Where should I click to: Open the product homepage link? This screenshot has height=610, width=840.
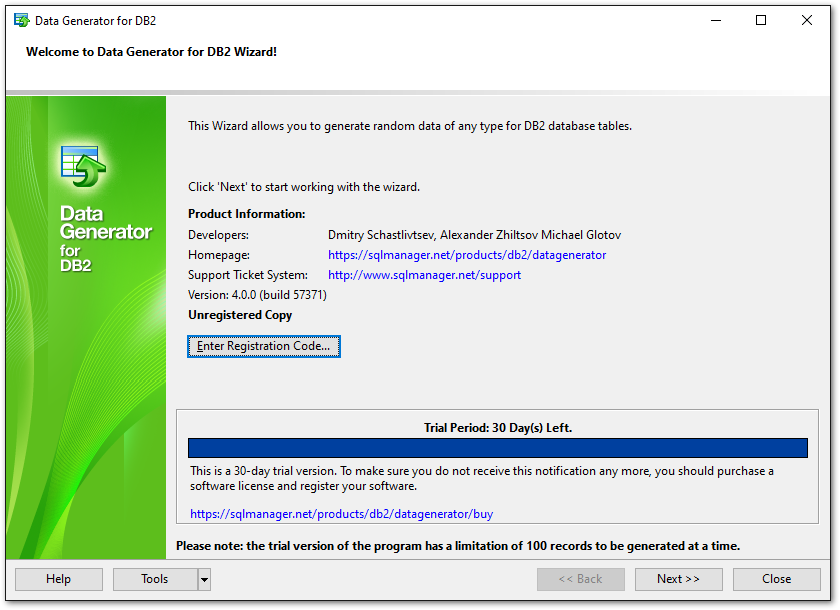(467, 255)
